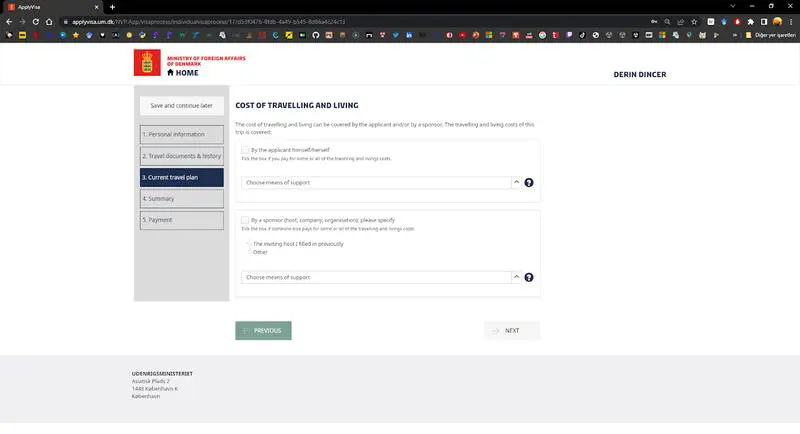Open the TikTok bookmark icon
This screenshot has height=434, width=800.
pyautogui.click(x=582, y=35)
